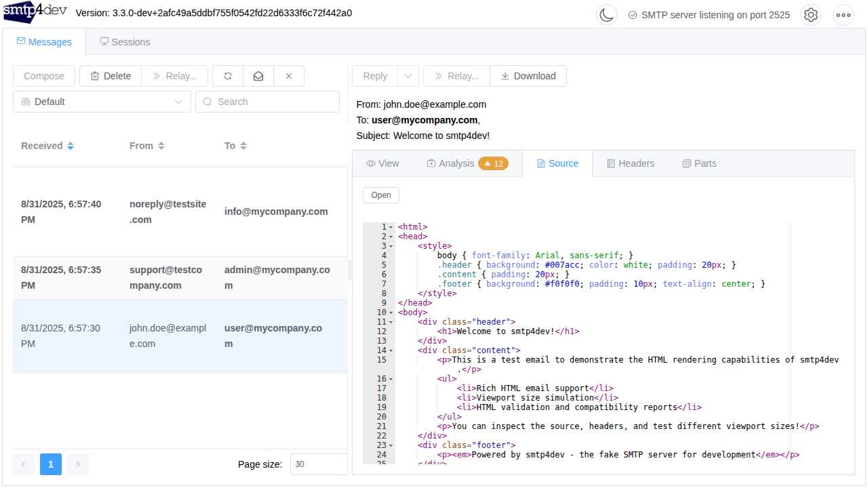
Task: Click Reply button in message pane
Action: [375, 76]
